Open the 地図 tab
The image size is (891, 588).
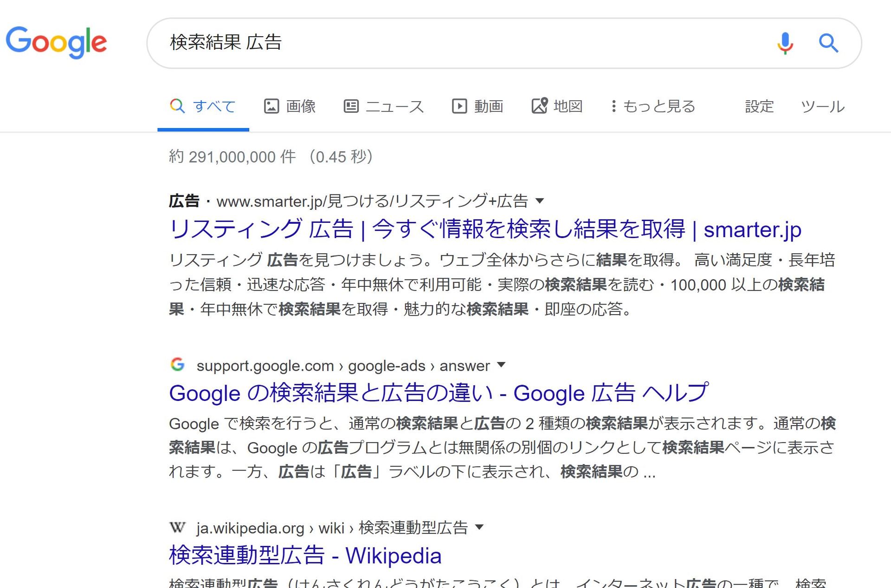(557, 106)
